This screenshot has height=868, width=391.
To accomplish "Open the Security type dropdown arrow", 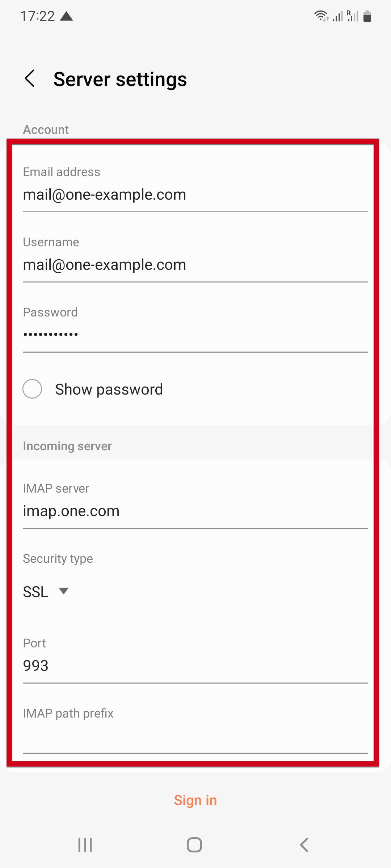I will [64, 591].
